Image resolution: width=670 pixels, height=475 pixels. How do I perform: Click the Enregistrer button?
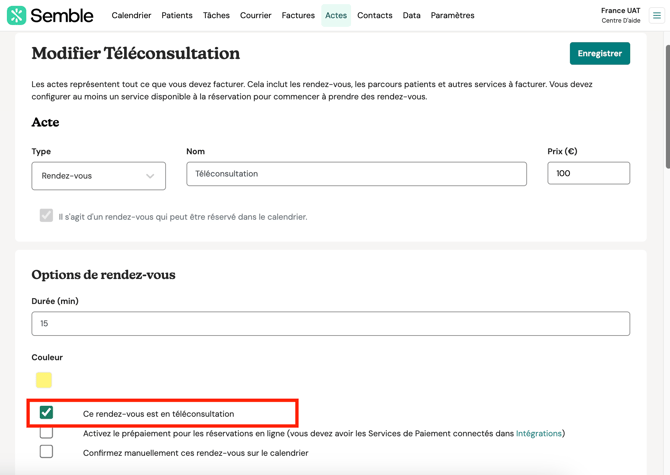tap(599, 53)
